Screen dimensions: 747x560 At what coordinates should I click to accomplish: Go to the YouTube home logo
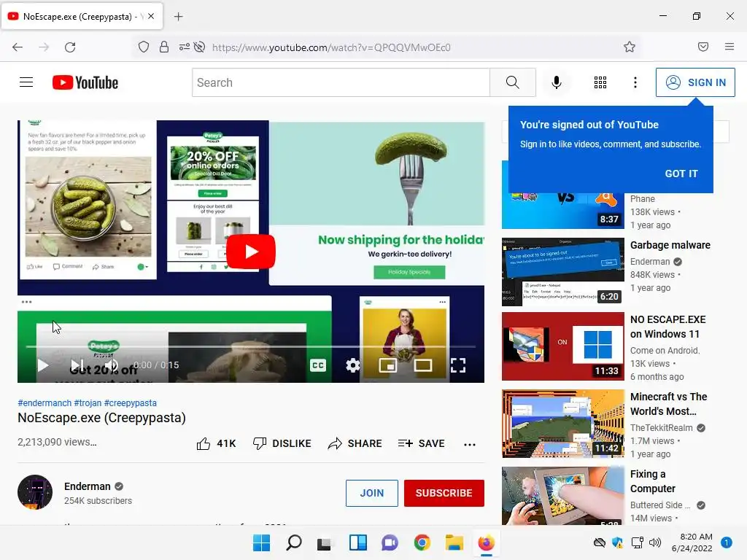[x=85, y=82]
